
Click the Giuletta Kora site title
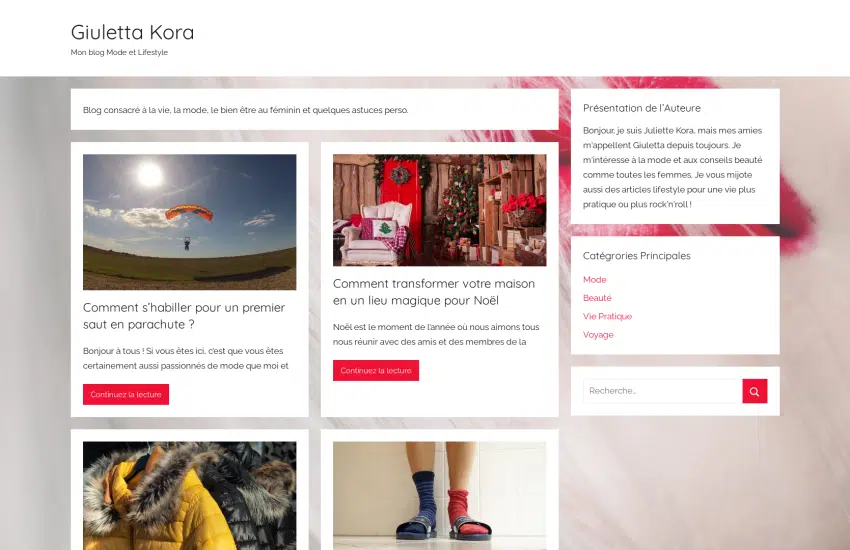[132, 32]
